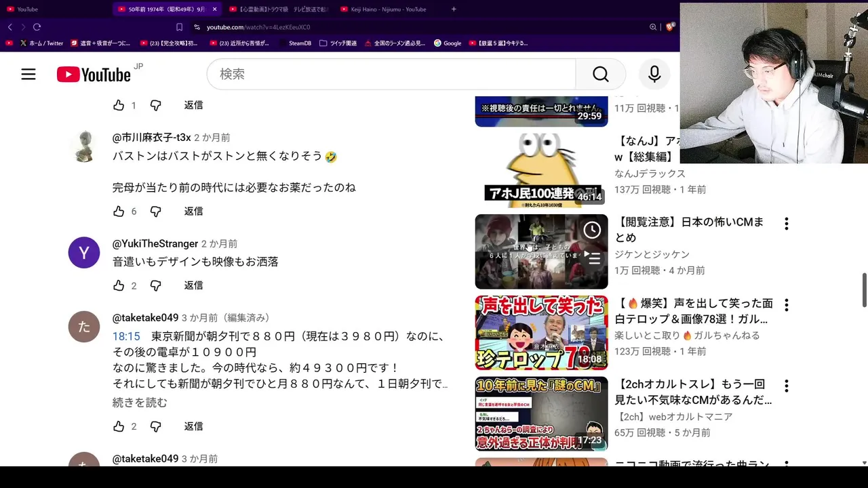
Task: Open the Brave shields icon
Action: 670,27
